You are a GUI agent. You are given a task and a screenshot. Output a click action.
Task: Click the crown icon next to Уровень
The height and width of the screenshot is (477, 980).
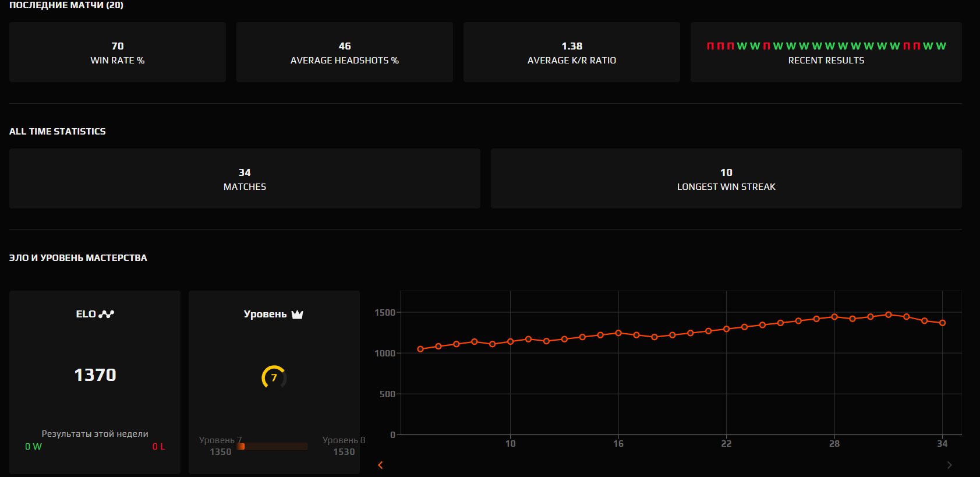[297, 315]
